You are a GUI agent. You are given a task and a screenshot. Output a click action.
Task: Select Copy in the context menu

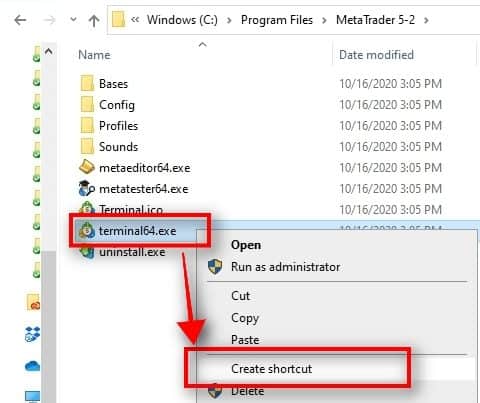coord(245,318)
